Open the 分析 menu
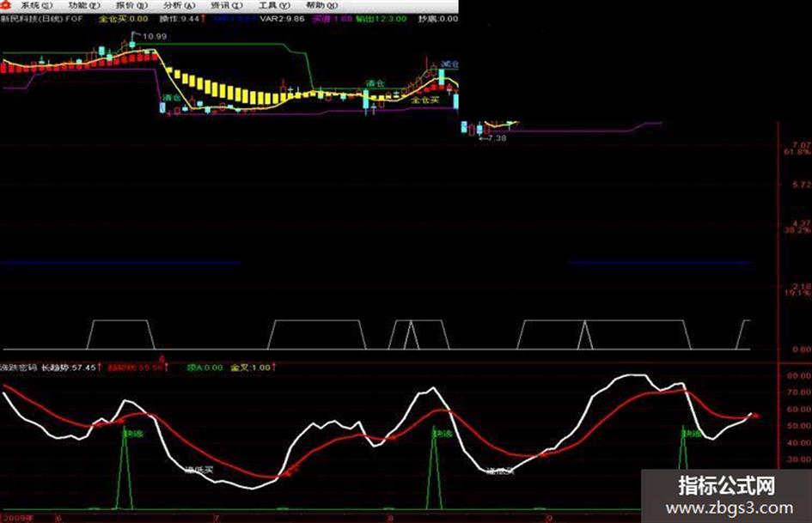 (180, 5)
